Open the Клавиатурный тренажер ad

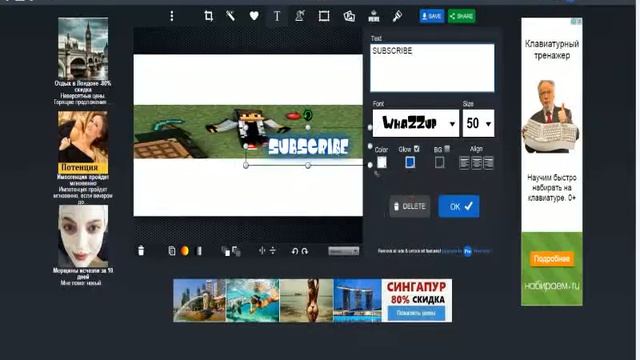point(552,162)
